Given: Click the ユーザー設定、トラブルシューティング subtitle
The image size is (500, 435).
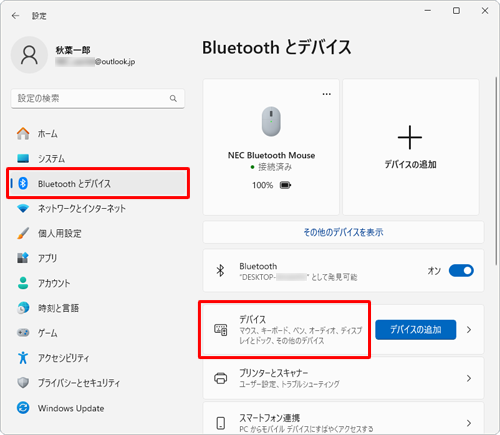Looking at the screenshot, I should tap(289, 384).
